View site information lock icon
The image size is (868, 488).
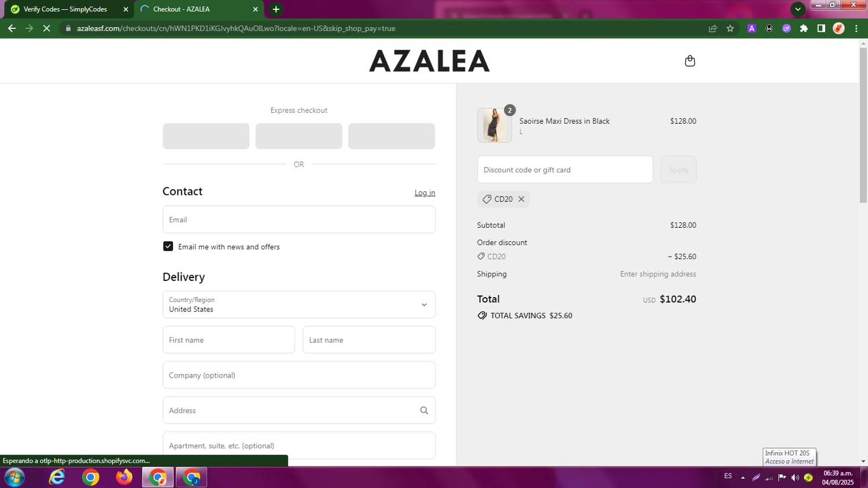[68, 28]
